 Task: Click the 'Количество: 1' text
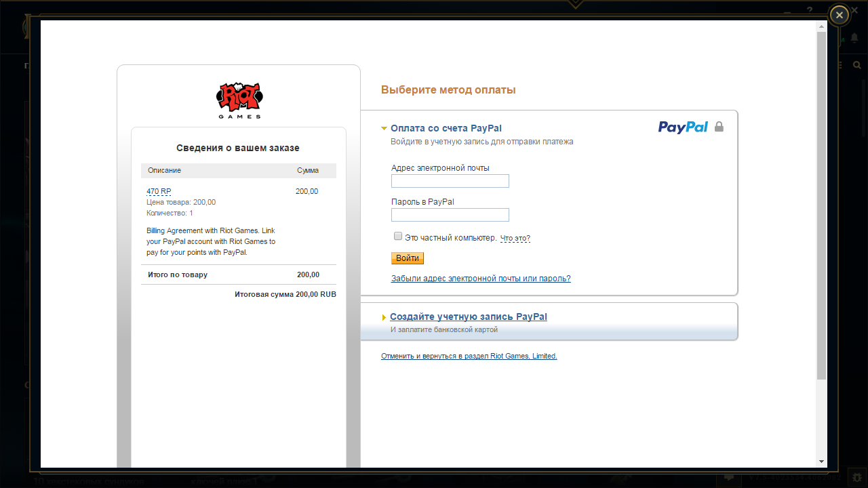point(170,213)
